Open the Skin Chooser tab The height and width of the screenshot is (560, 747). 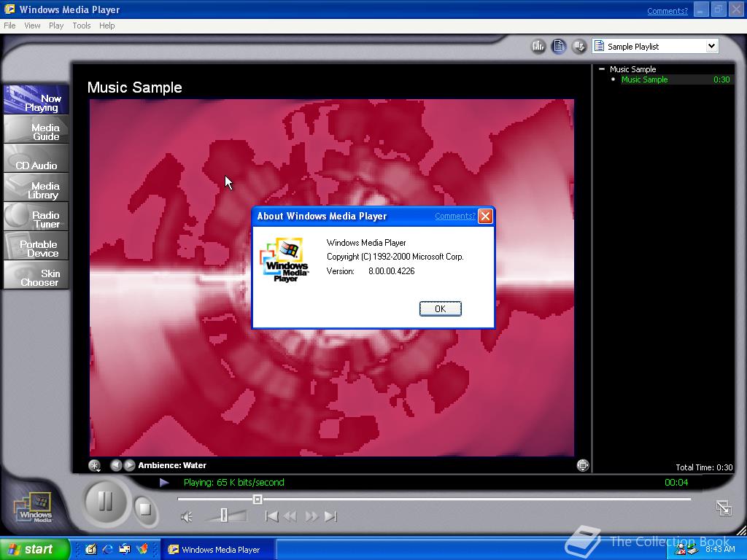coord(36,275)
